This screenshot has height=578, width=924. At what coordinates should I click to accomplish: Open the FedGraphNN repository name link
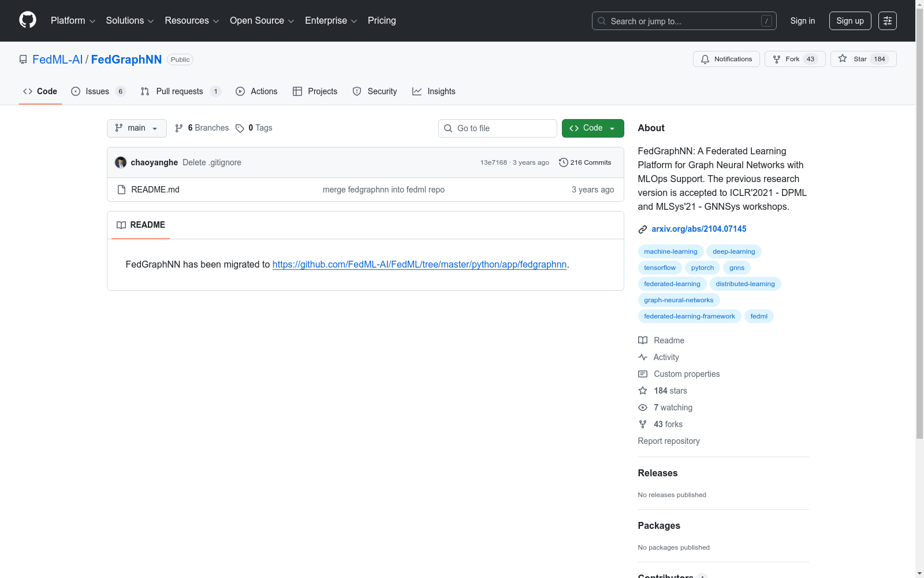(x=126, y=60)
